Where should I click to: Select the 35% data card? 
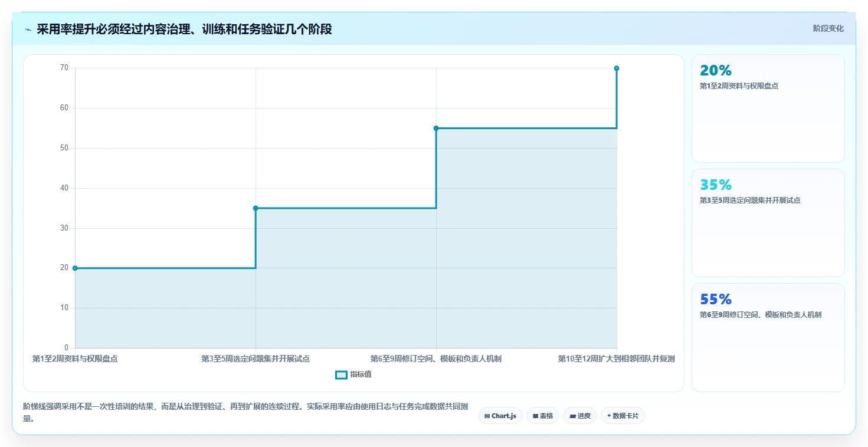pos(768,223)
